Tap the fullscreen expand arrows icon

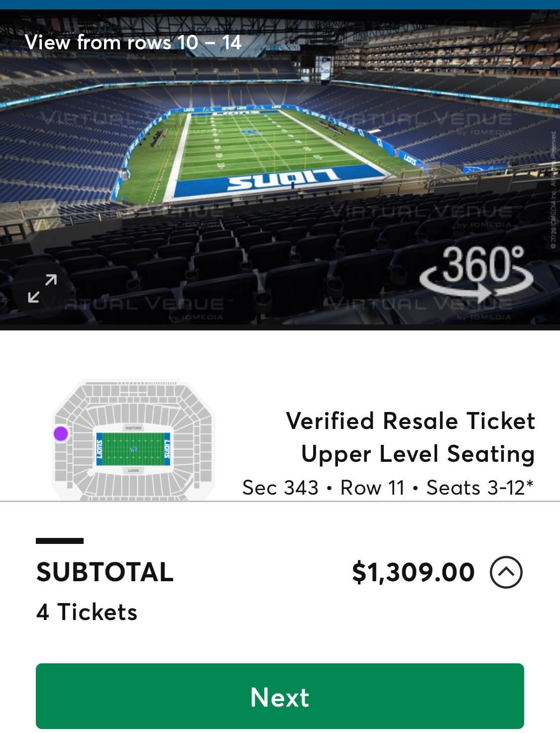point(42,288)
